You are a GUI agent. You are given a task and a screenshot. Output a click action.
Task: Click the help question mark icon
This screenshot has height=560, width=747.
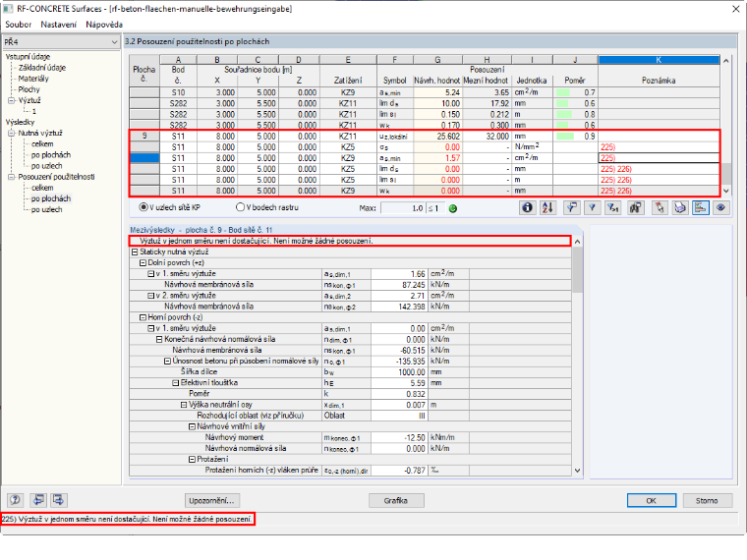tap(16, 500)
